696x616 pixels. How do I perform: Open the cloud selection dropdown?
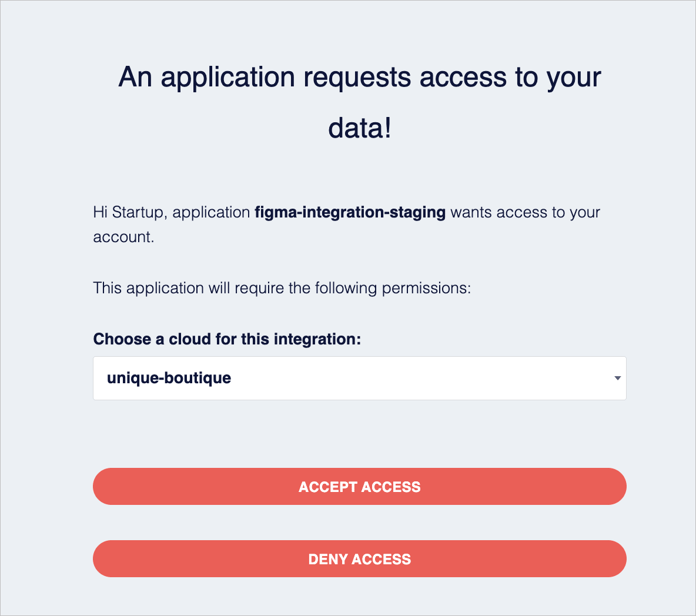[x=359, y=378]
